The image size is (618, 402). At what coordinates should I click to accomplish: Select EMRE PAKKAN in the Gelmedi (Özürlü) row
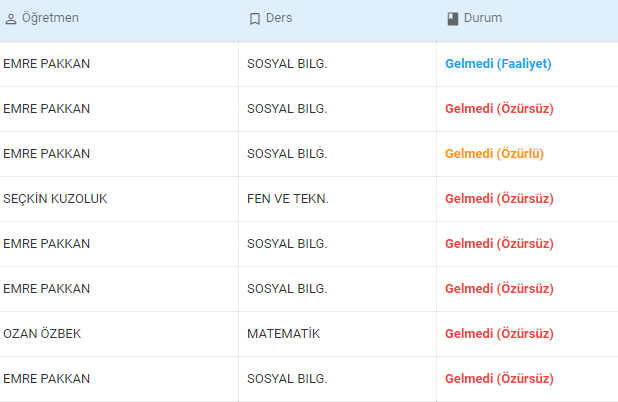click(x=47, y=153)
